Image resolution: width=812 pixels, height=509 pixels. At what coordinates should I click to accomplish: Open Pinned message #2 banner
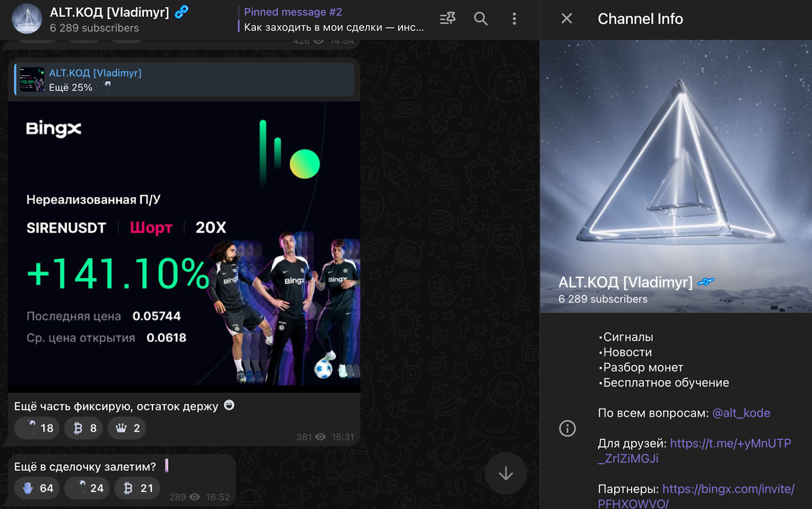tap(333, 19)
